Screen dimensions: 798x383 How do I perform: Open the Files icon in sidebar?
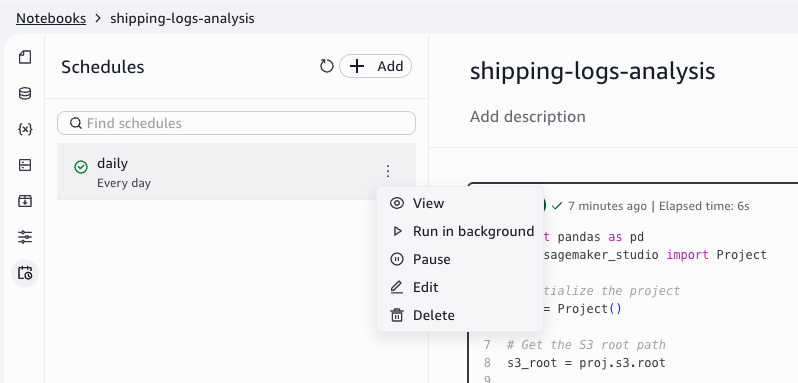click(25, 57)
